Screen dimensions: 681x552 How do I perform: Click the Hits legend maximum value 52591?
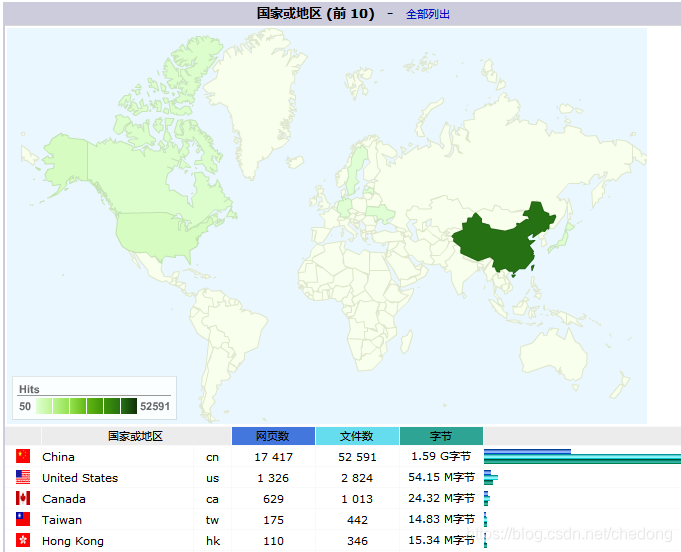click(x=155, y=407)
